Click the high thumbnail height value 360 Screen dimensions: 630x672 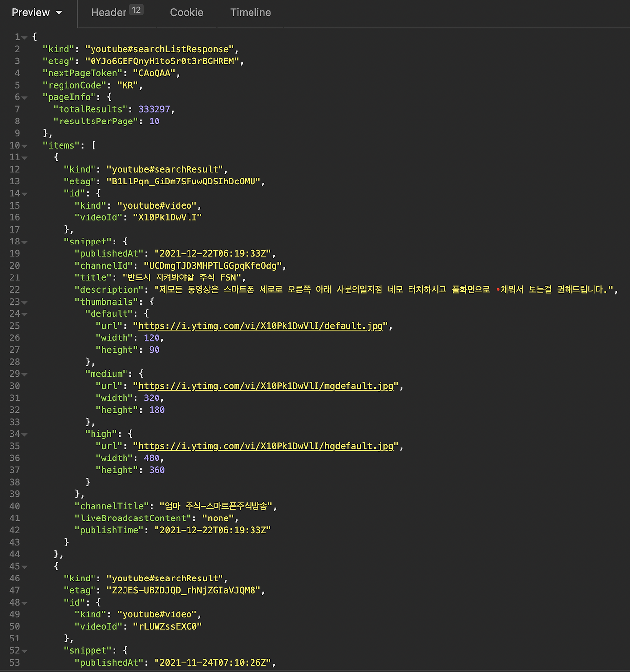157,470
